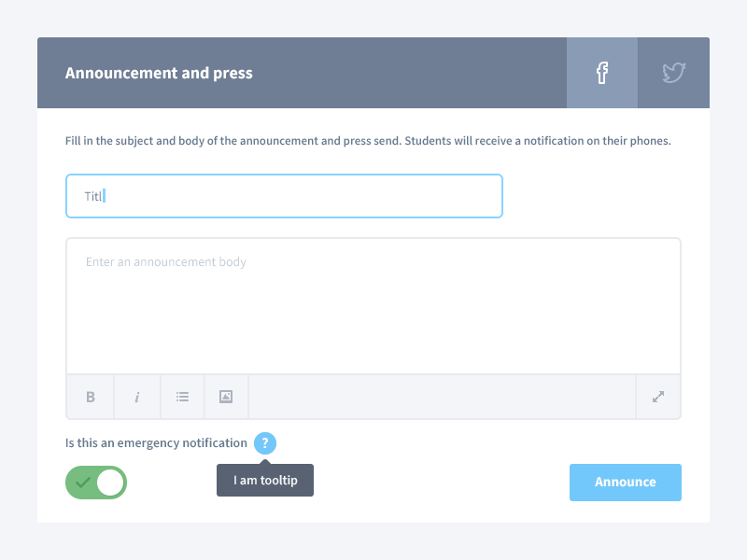The image size is (747, 560).
Task: Click the instruction text about filling in subject
Action: (x=368, y=141)
